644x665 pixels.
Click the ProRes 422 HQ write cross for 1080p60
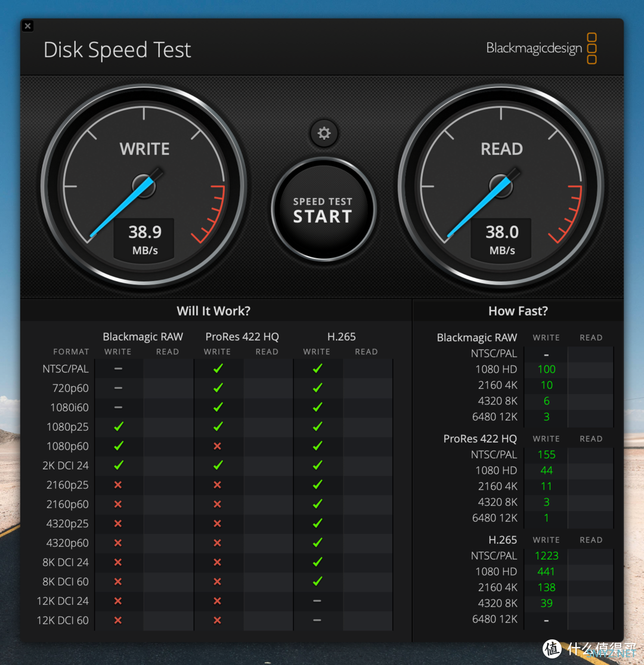218,446
